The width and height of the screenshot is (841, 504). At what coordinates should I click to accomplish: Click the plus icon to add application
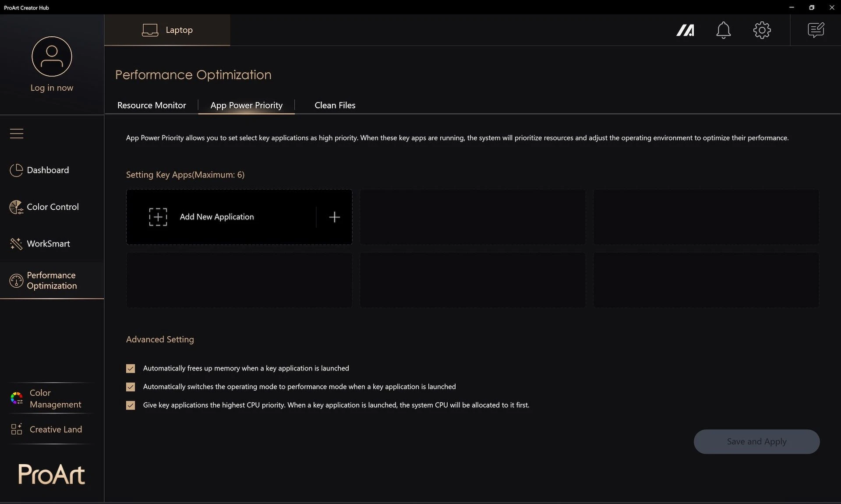coord(335,217)
